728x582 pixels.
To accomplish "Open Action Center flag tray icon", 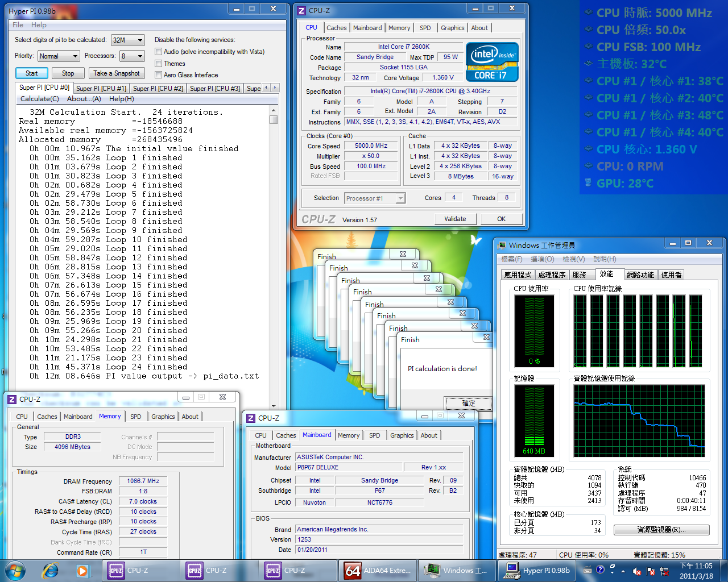I will (651, 571).
